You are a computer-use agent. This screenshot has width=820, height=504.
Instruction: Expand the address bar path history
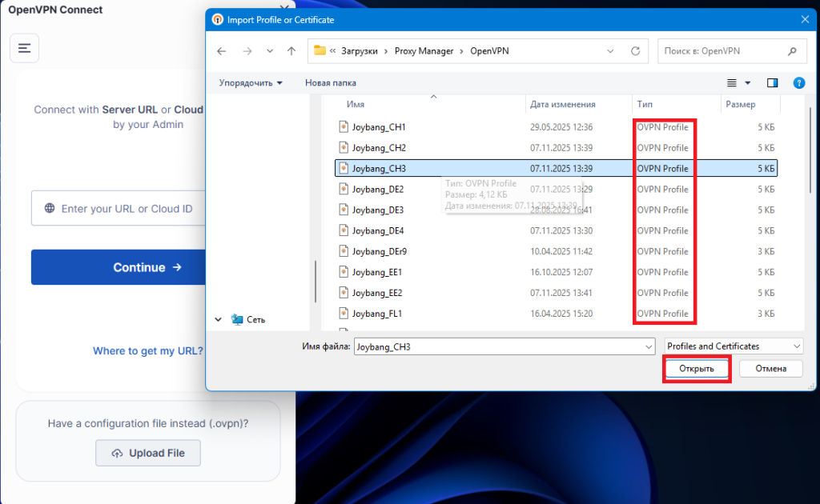coord(610,51)
